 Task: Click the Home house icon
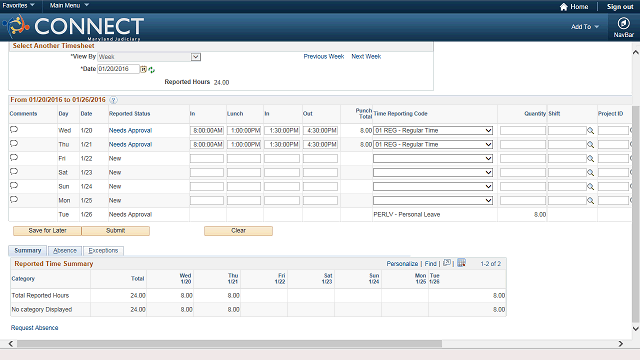pos(564,7)
